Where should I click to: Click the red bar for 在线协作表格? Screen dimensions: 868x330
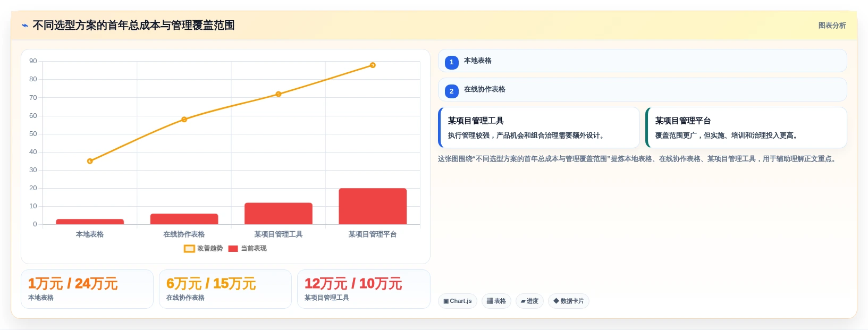click(x=184, y=219)
